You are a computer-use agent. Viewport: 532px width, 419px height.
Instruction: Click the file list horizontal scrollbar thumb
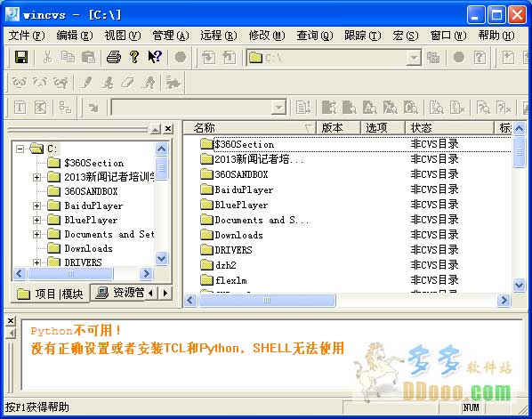click(x=267, y=301)
